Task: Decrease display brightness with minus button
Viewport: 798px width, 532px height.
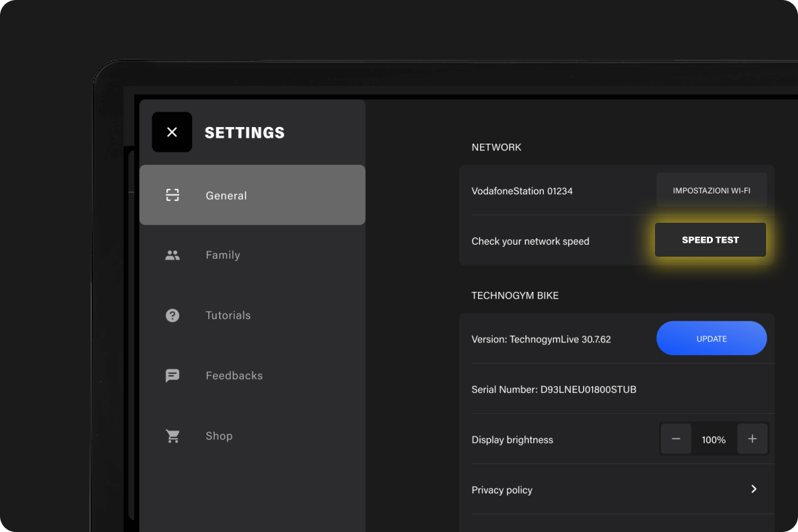Action: click(x=676, y=439)
